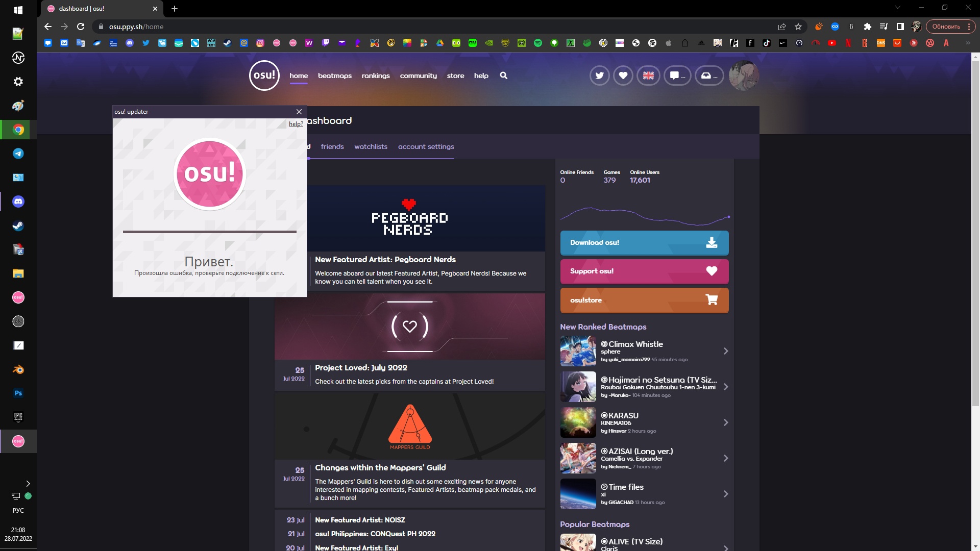The height and width of the screenshot is (551, 980).
Task: Open the rankings menu
Action: click(x=376, y=76)
